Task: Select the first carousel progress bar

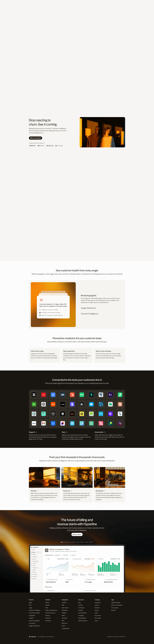Action: 66,542
